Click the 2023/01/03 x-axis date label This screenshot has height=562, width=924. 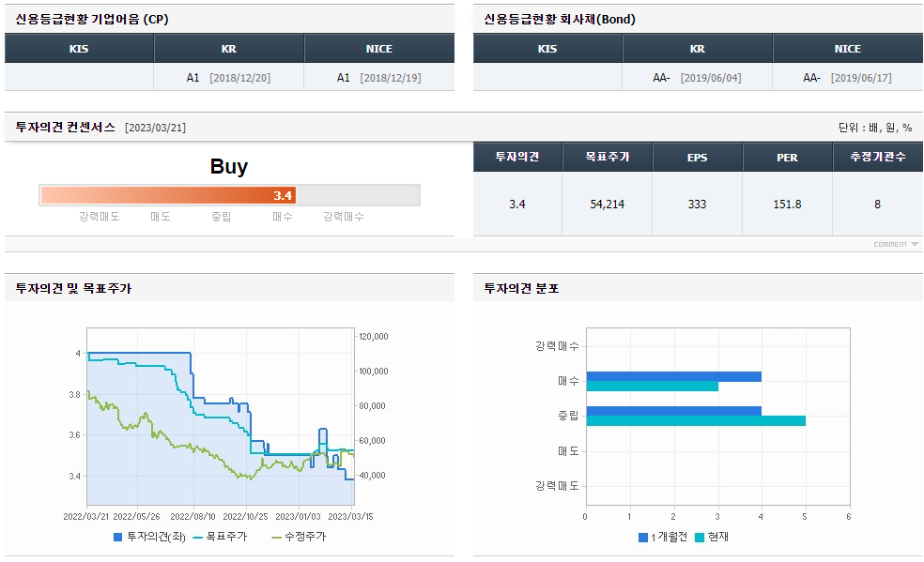pyautogui.click(x=299, y=517)
